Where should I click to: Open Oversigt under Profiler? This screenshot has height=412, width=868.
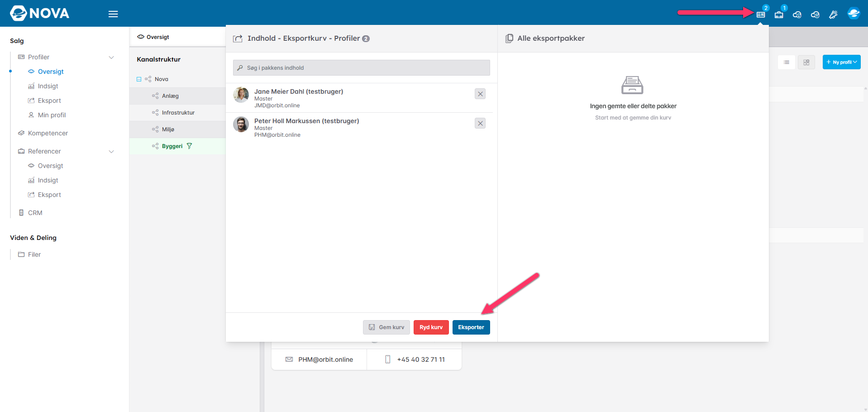[x=51, y=72]
